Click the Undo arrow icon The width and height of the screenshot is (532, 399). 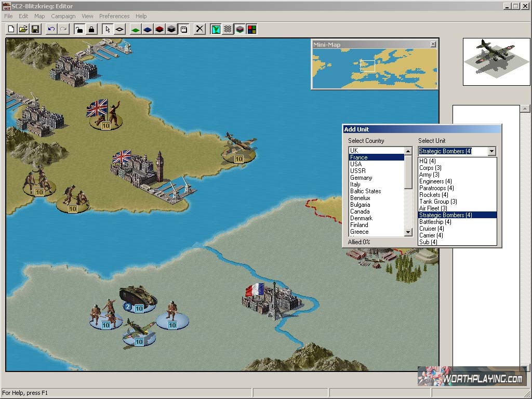point(51,29)
